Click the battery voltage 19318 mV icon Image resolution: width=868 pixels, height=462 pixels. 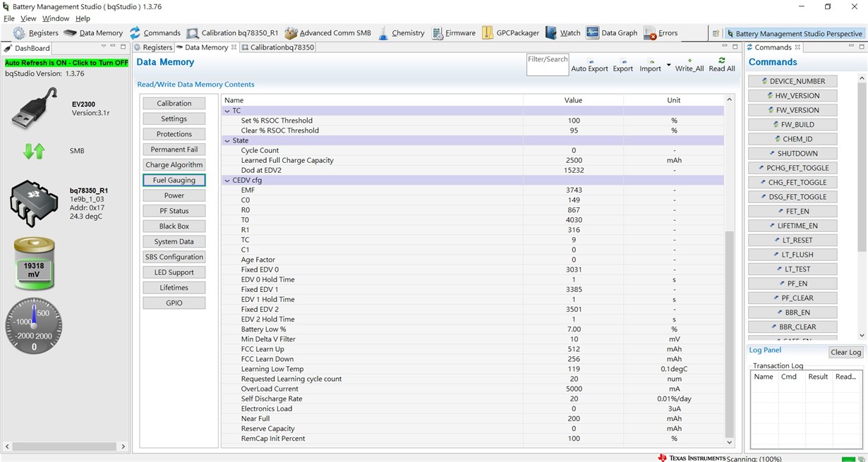[x=34, y=264]
